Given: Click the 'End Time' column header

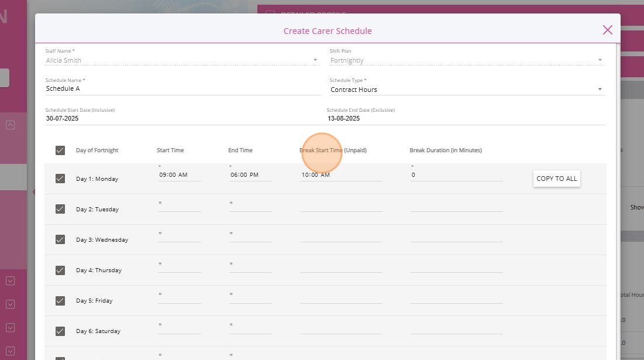Looking at the screenshot, I should (x=240, y=150).
